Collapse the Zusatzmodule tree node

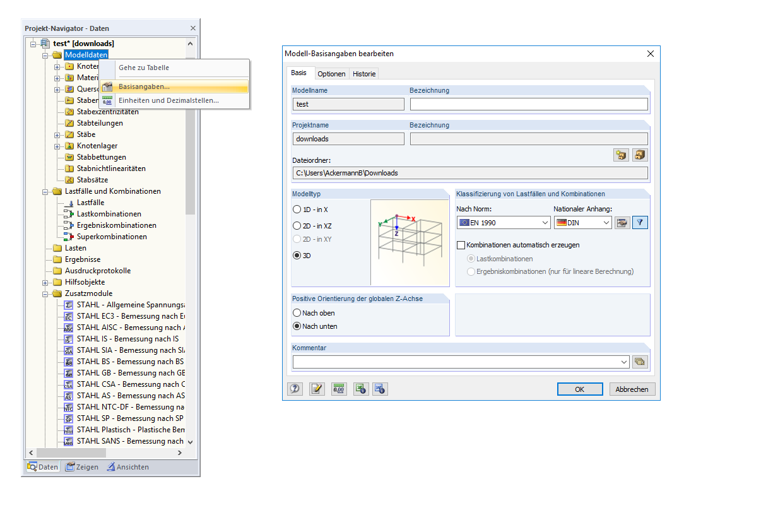point(45,293)
